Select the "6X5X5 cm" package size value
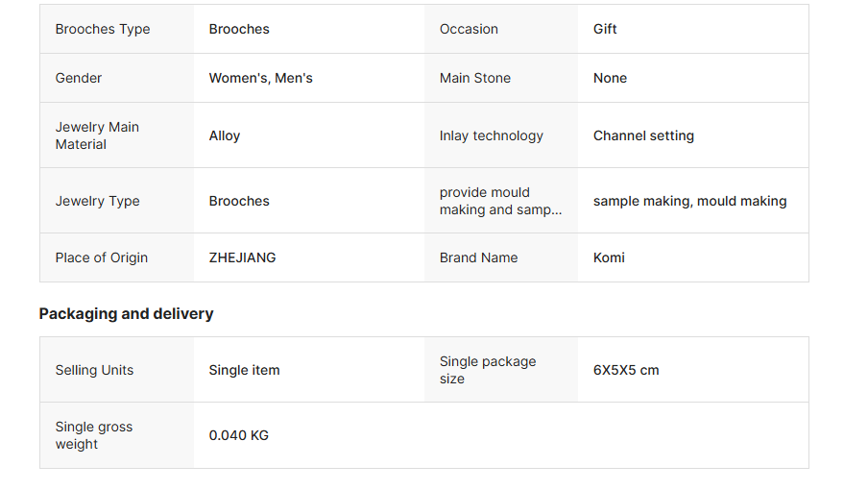 pyautogui.click(x=626, y=370)
